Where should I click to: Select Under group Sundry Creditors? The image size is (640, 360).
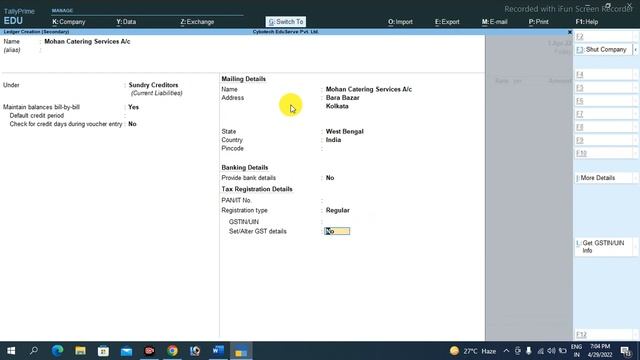[153, 85]
